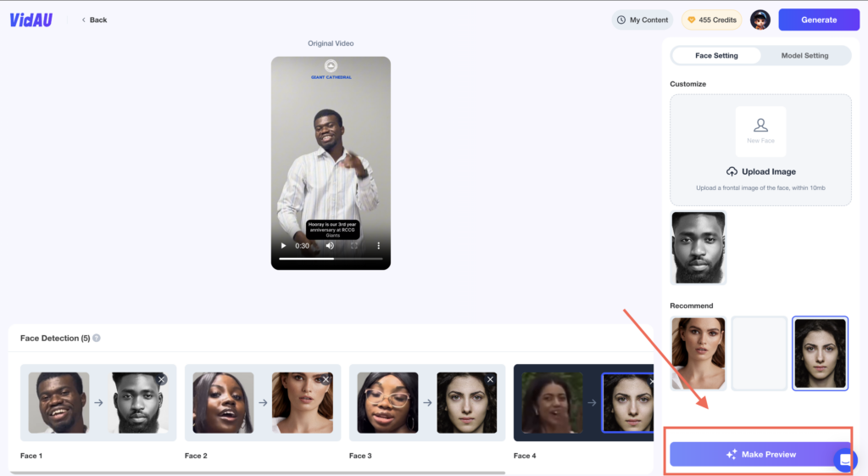
Task: Click the VidAU logo
Action: 31,20
